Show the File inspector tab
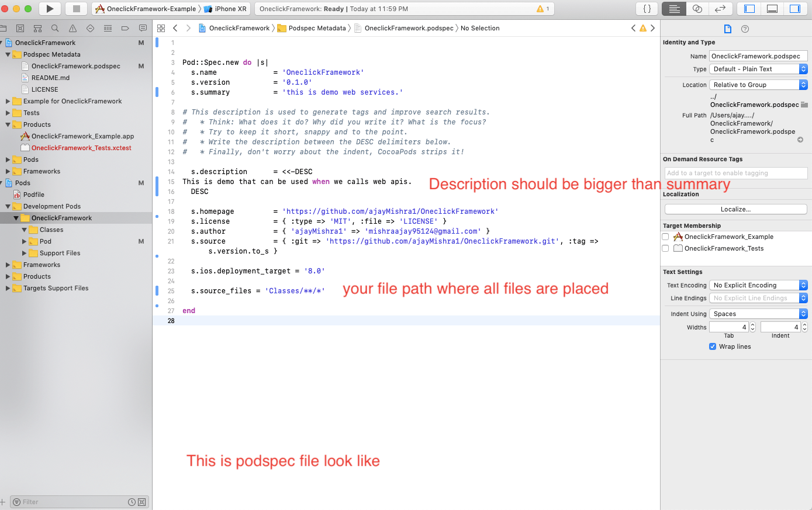812x510 pixels. coord(727,29)
